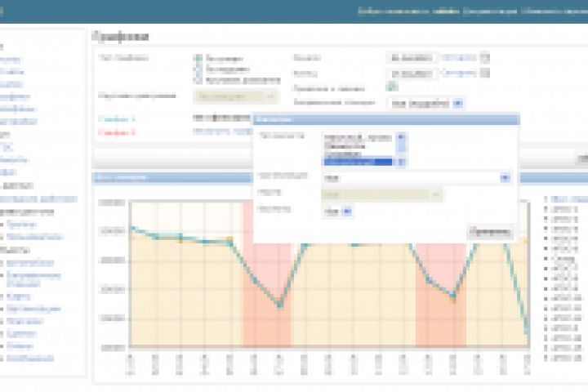
Task: Toggle the green checkbox below the date fields
Action: (x=391, y=87)
